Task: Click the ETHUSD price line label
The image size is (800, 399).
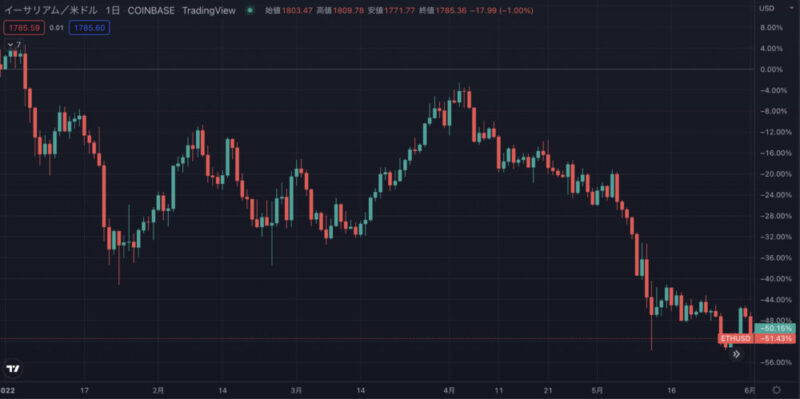Action: (735, 338)
